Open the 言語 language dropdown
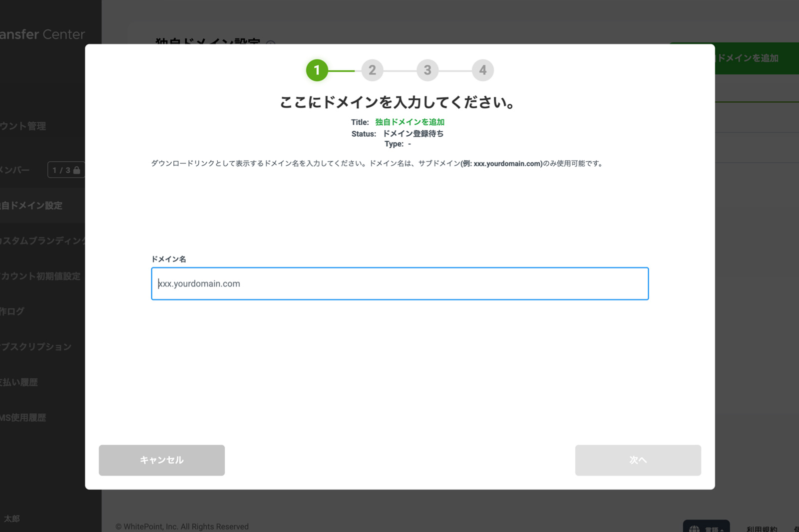 tap(712, 529)
